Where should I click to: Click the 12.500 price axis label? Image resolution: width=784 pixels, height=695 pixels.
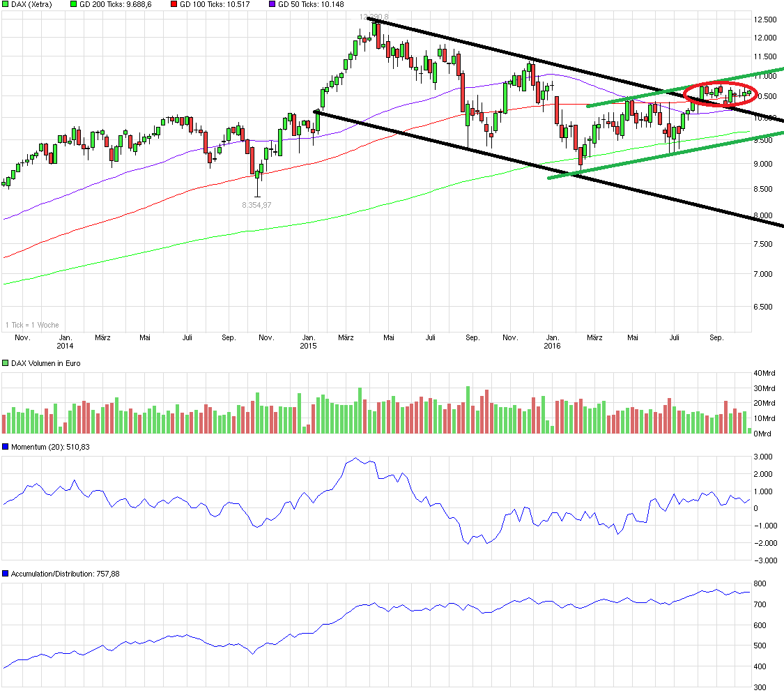pyautogui.click(x=765, y=20)
